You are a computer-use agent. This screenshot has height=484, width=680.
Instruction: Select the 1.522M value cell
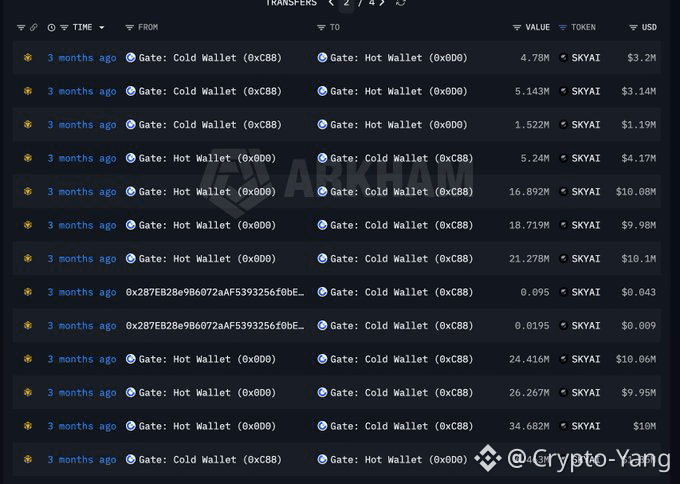click(532, 124)
